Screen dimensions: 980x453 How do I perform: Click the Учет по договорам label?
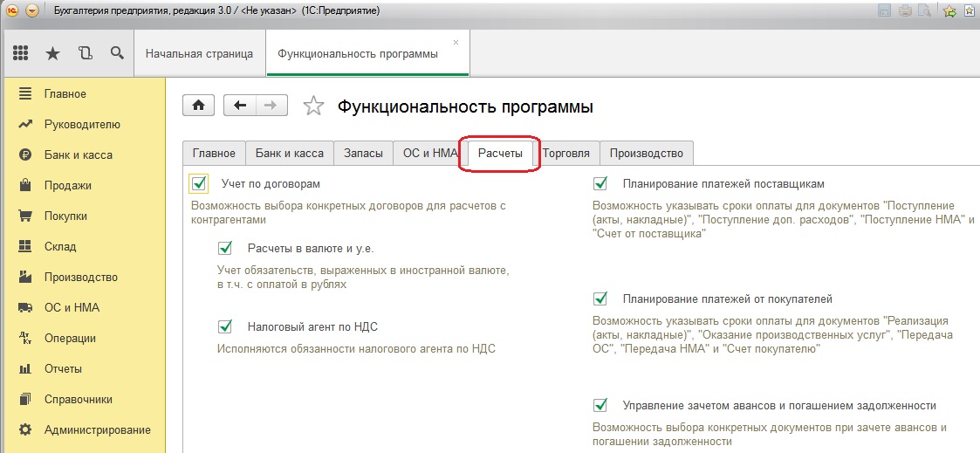point(271,183)
